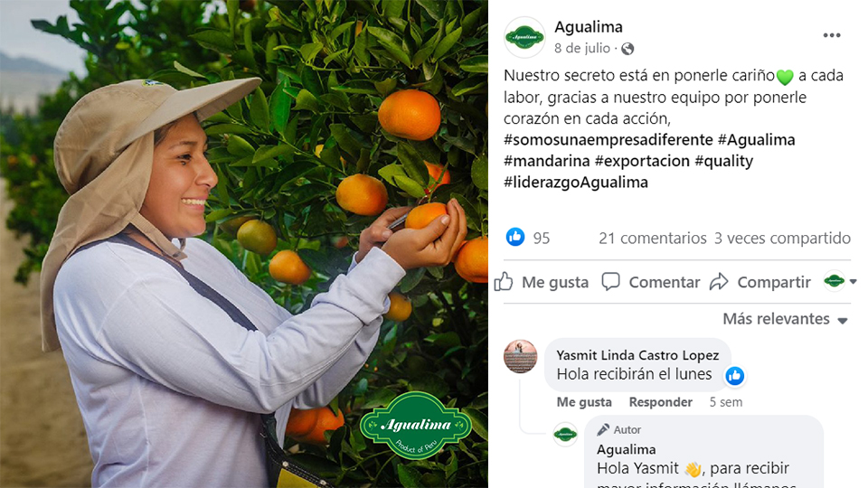Open the three-dot post options menu

click(832, 35)
